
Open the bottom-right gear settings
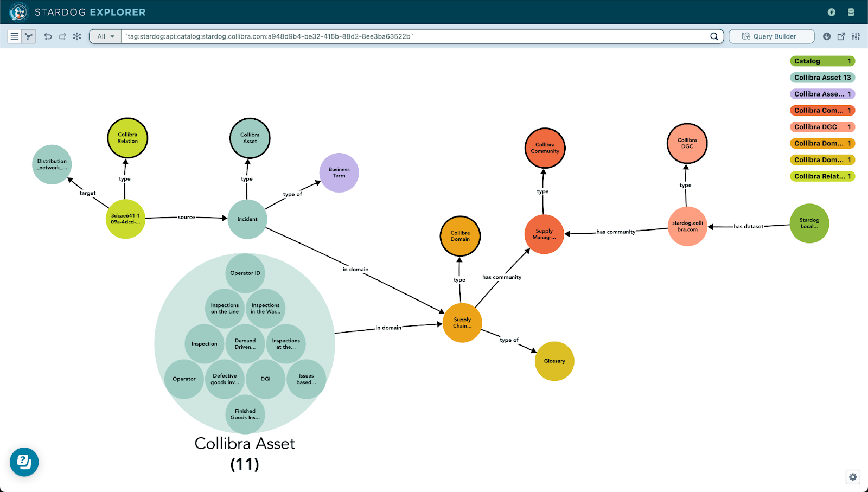pyautogui.click(x=853, y=477)
